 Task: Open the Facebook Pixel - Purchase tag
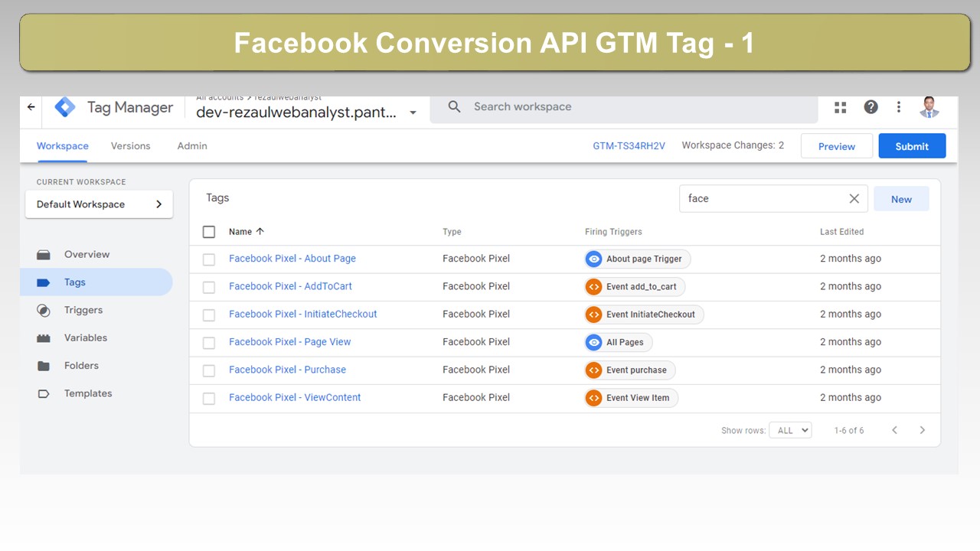click(x=287, y=370)
